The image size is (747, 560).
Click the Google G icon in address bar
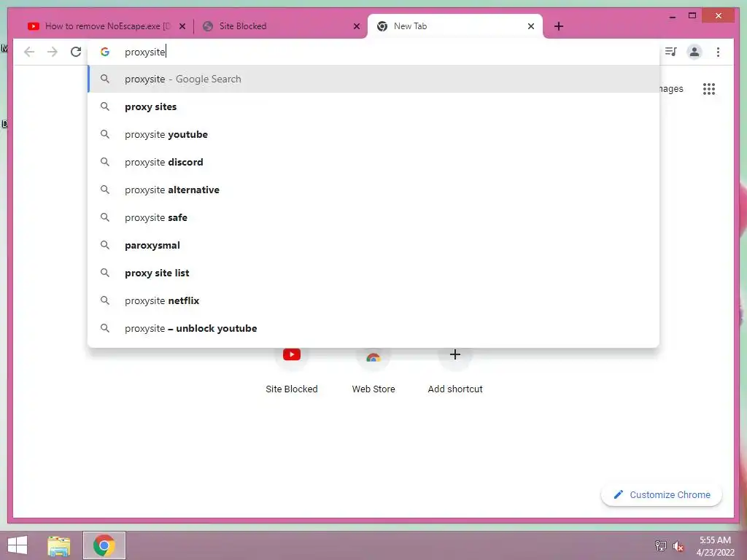(105, 52)
